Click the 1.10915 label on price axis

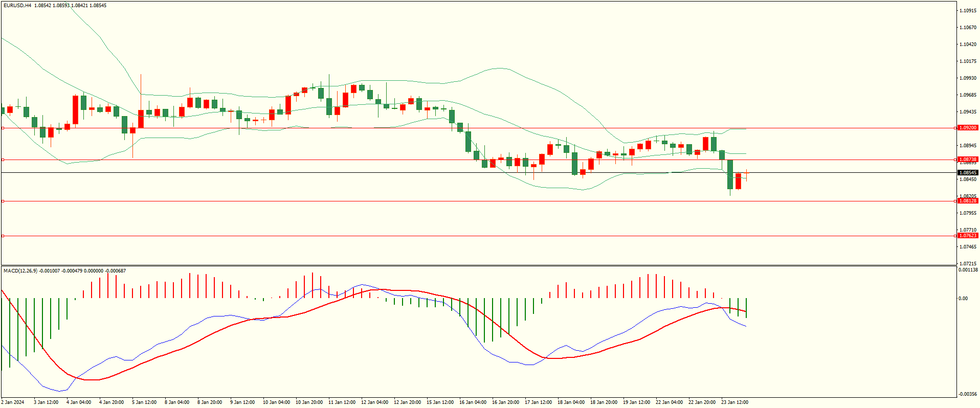coord(968,11)
